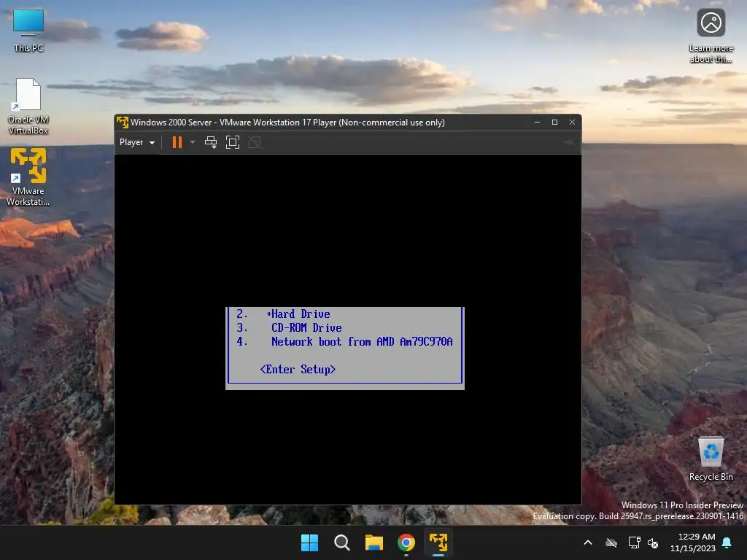Select the This PC desktop icon
The height and width of the screenshot is (560, 747).
point(28,31)
